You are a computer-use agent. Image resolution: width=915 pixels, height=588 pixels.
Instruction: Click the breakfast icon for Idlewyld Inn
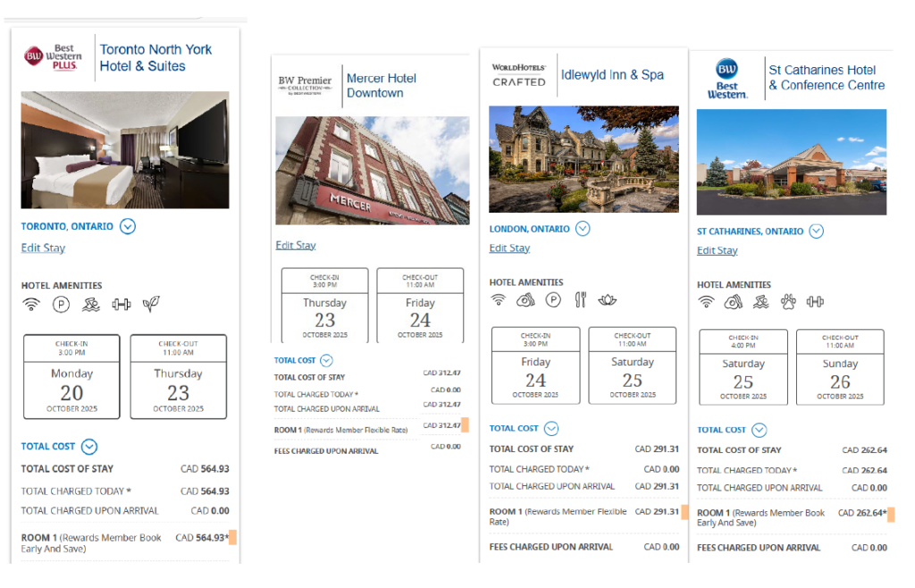(x=525, y=300)
